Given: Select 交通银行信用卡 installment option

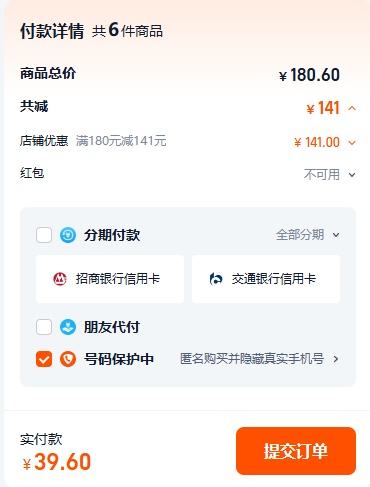Looking at the screenshot, I should coord(266,279).
